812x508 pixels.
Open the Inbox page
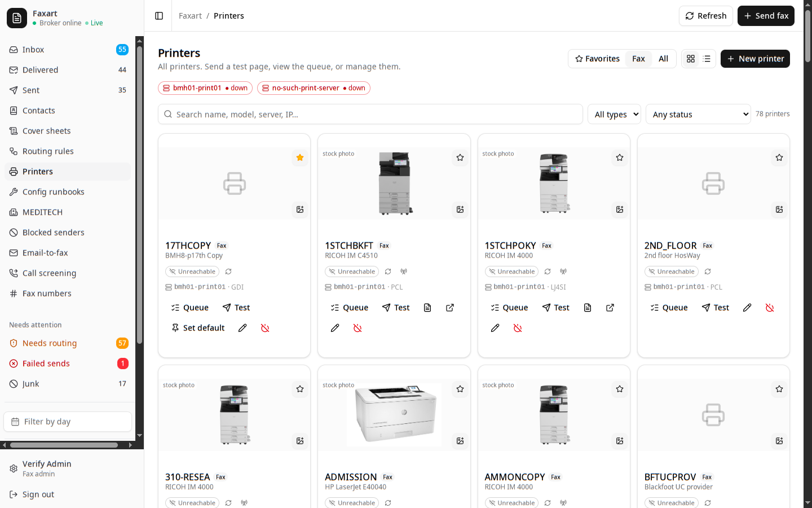pyautogui.click(x=68, y=50)
